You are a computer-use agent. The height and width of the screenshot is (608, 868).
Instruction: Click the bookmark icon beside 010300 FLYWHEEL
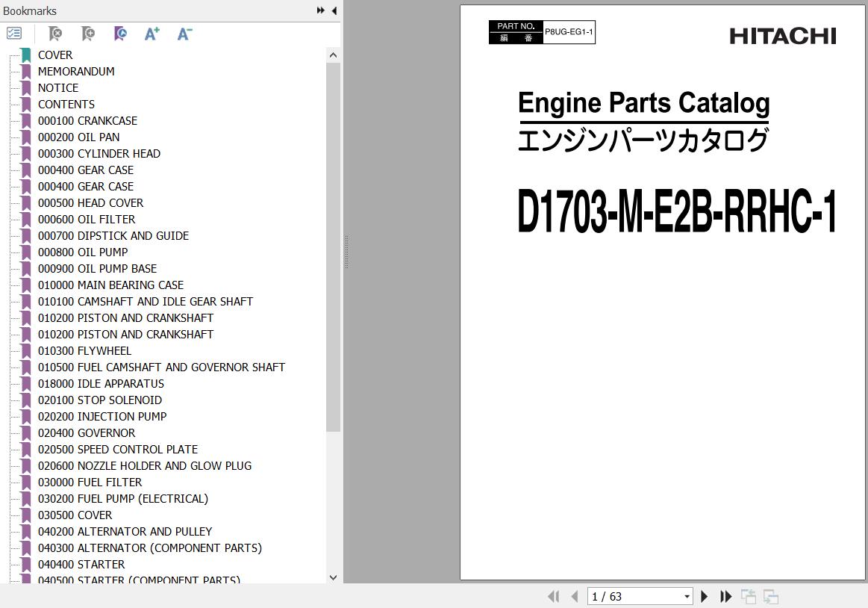point(26,351)
